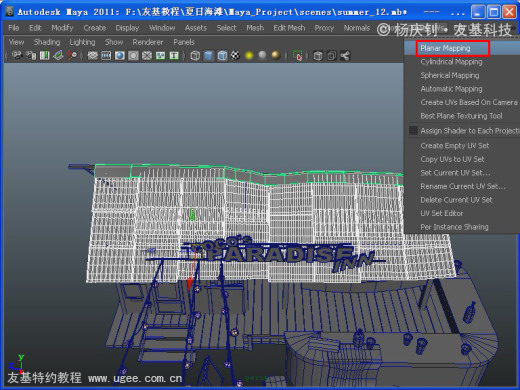The image size is (520, 390).
Task: Open the Assets menu
Action: pos(196,28)
